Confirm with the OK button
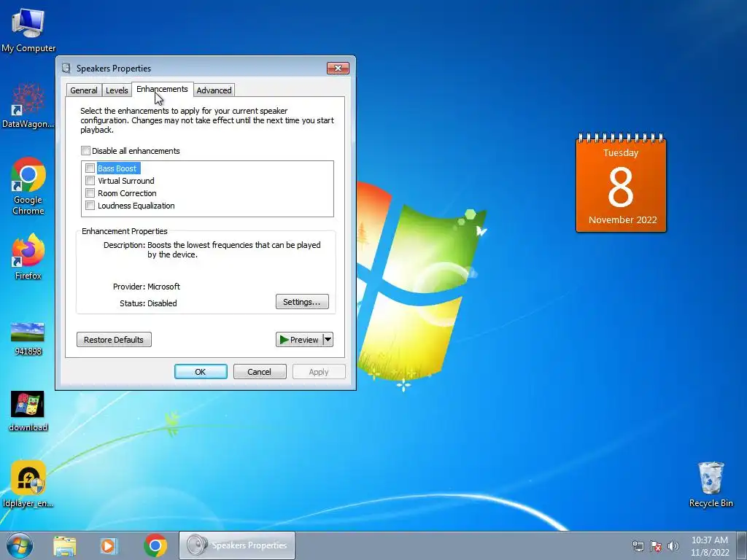This screenshot has width=747, height=560. tap(201, 372)
